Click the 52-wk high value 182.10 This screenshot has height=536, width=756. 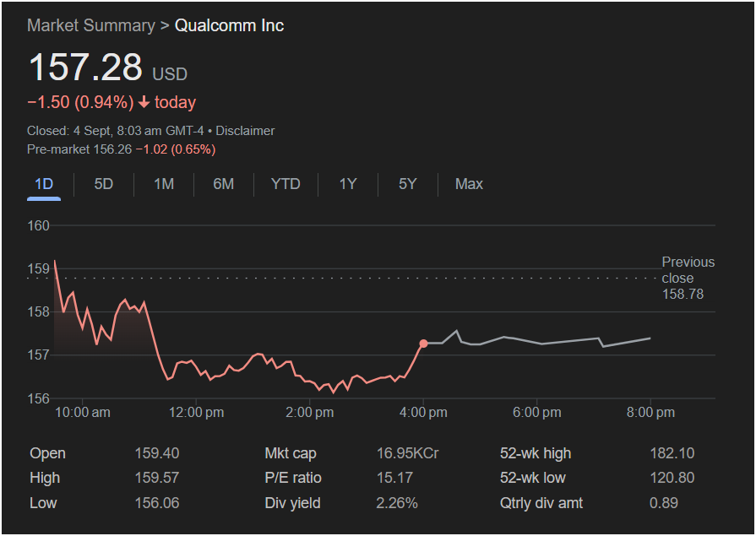tap(672, 453)
